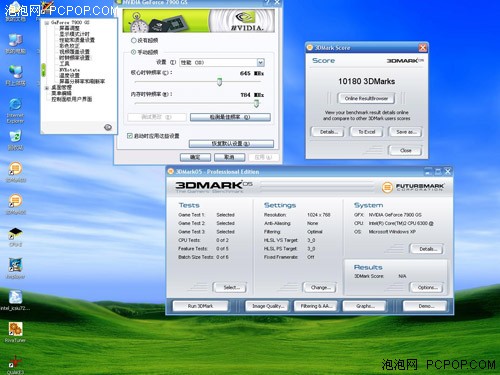Select 温度设置 tree entry
Viewport: 500px width, 375px height.
69,75
